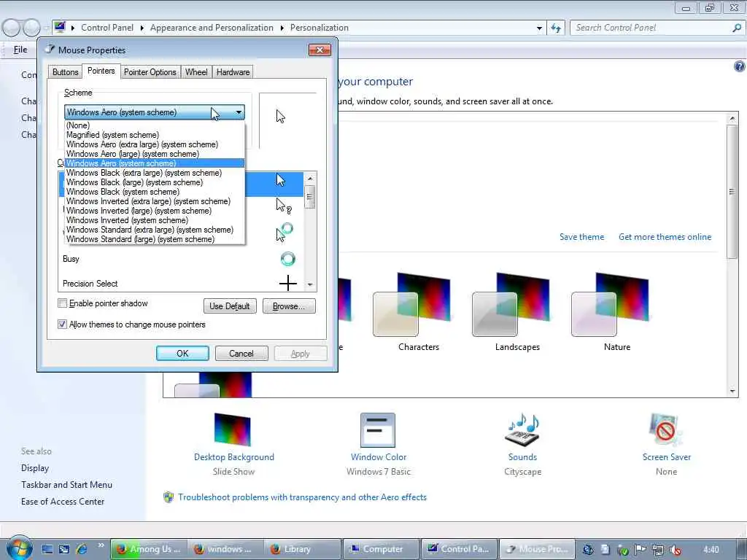The image size is (747, 560).
Task: Switch to the Hardware tab
Action: (233, 72)
